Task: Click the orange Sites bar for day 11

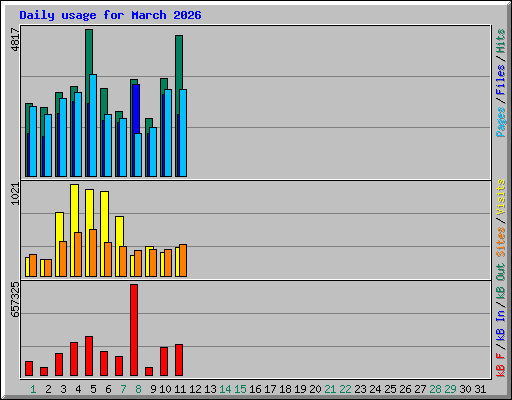Action: [x=183, y=261]
